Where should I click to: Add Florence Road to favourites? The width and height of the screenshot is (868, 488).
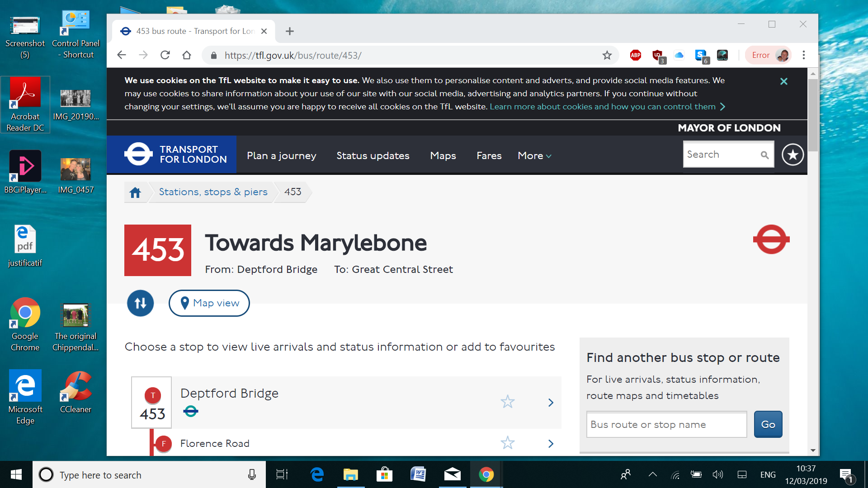point(508,443)
